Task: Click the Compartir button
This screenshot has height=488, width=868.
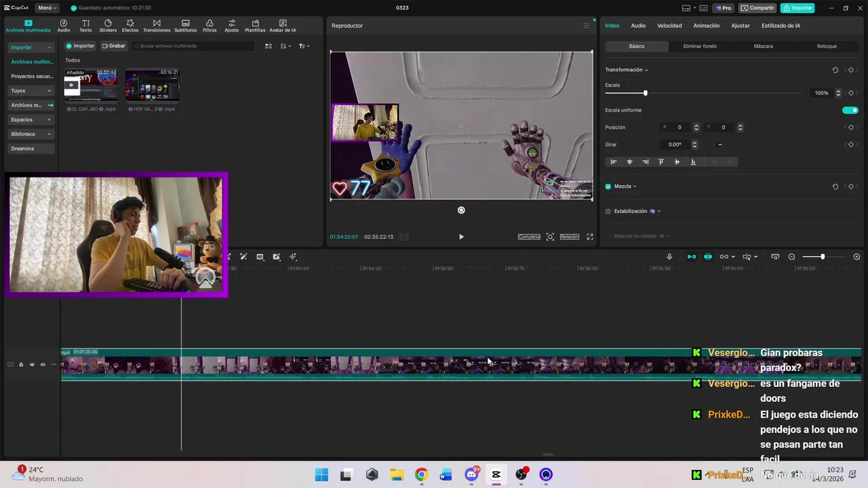Action: [x=757, y=8]
